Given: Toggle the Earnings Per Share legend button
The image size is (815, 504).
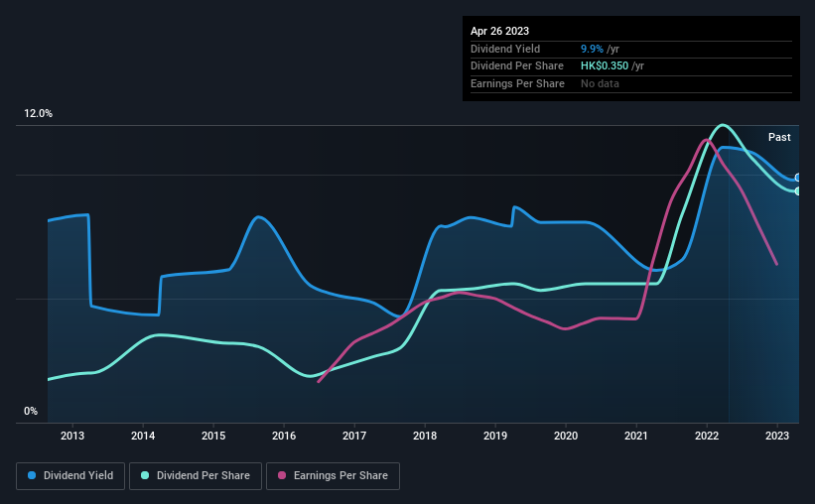Looking at the screenshot, I should pos(334,476).
